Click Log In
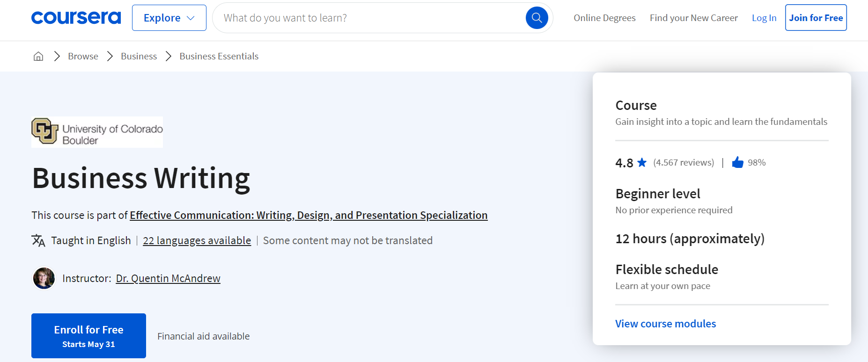This screenshot has height=362, width=868. coord(764,18)
